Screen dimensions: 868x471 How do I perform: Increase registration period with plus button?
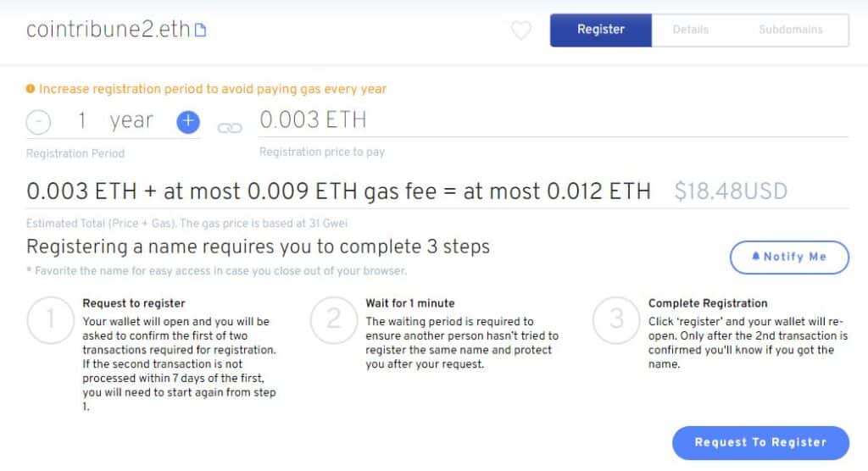pyautogui.click(x=188, y=122)
